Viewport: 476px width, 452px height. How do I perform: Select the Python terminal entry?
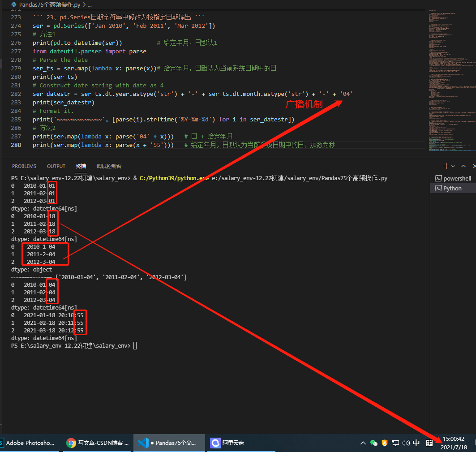453,188
